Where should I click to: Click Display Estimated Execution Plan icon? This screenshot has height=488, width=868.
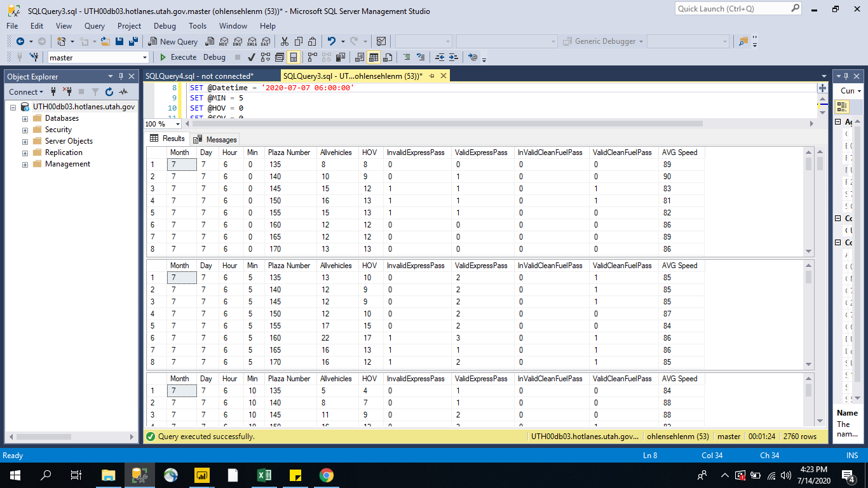pos(266,57)
